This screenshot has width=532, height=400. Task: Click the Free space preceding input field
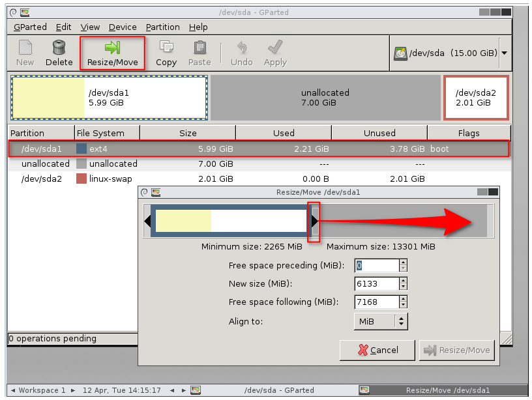click(377, 265)
